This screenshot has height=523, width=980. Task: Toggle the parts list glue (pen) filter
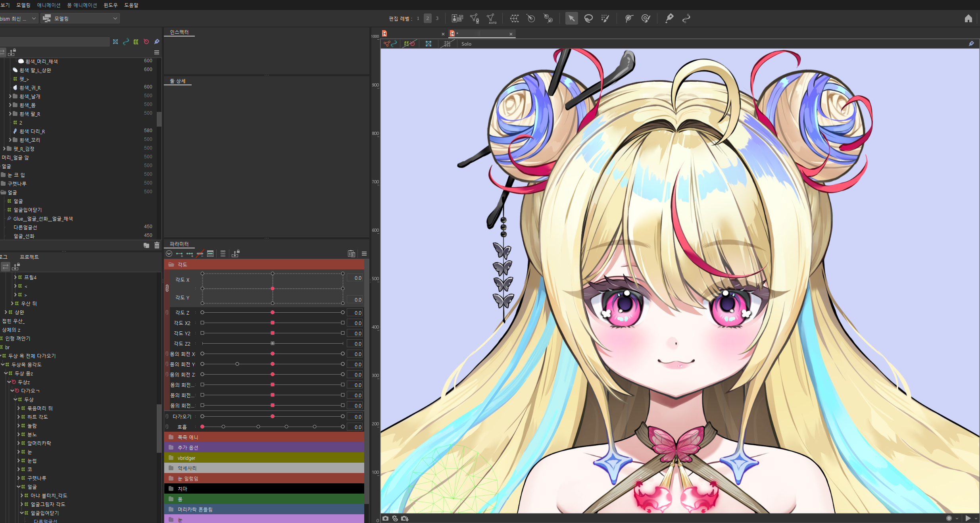(157, 42)
